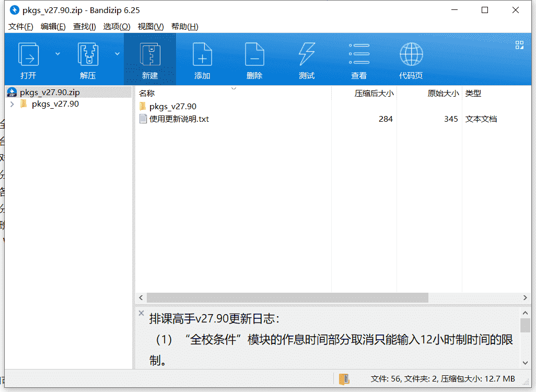Expand the pkgs_v27.90 folder tree node

click(x=13, y=104)
